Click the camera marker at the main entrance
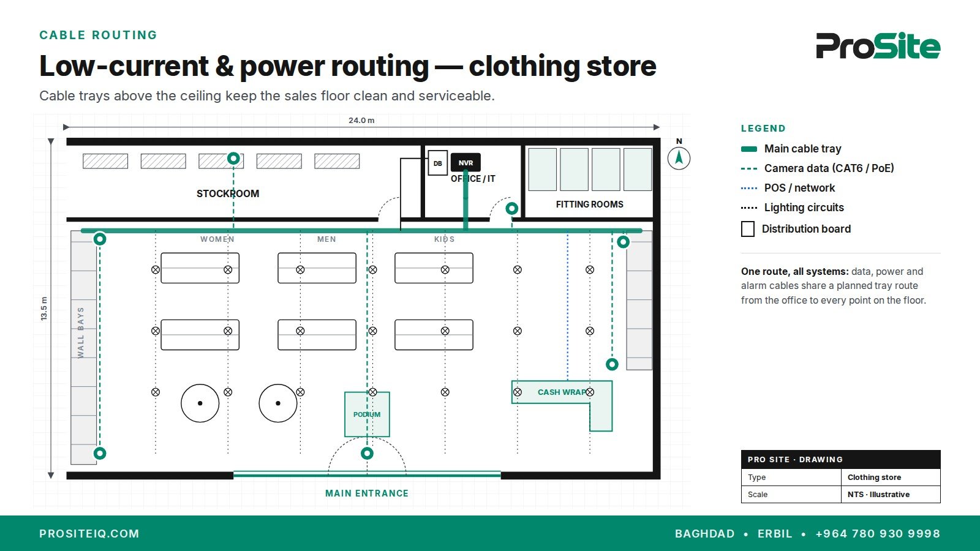The image size is (980, 551). coord(367,454)
